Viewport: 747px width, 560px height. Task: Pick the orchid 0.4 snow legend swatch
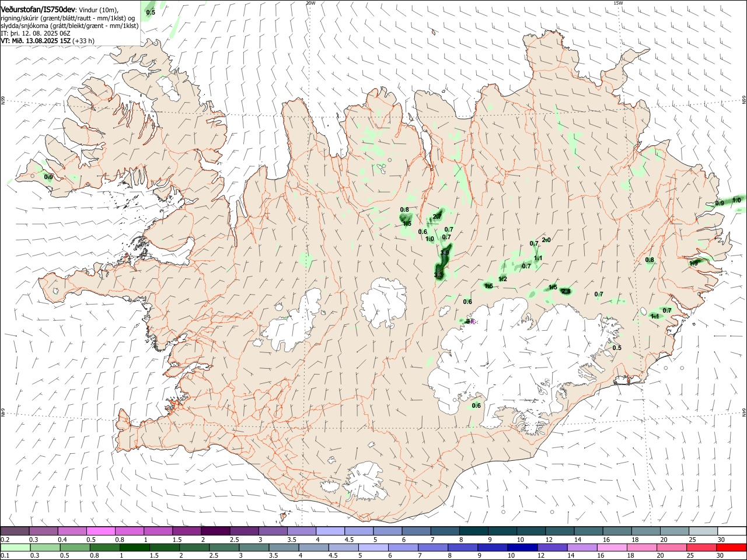[72, 531]
